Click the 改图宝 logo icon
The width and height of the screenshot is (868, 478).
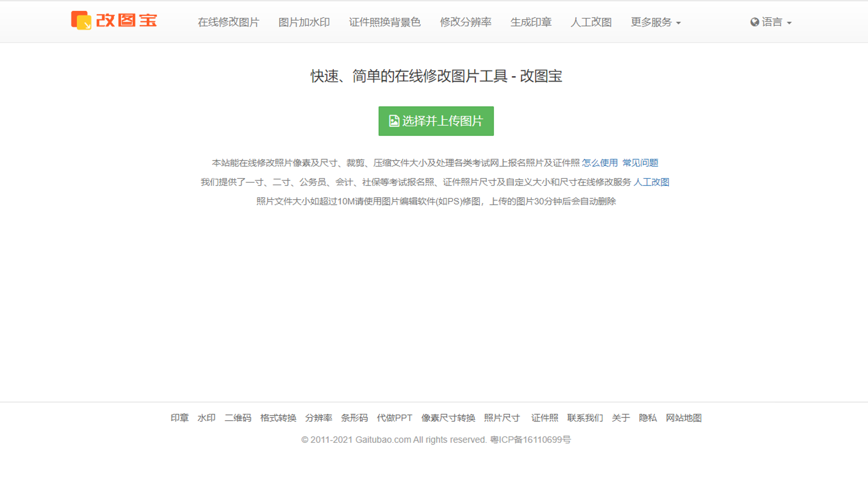(81, 20)
